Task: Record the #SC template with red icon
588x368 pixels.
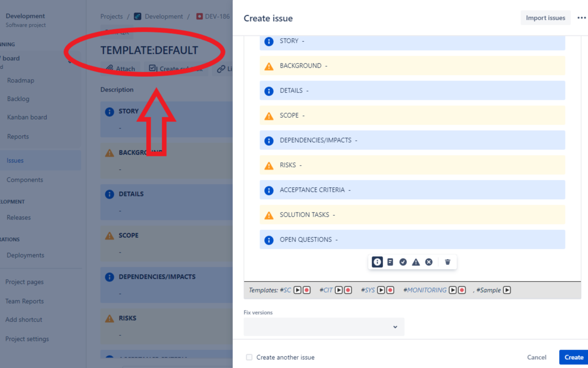Action: pyautogui.click(x=306, y=290)
